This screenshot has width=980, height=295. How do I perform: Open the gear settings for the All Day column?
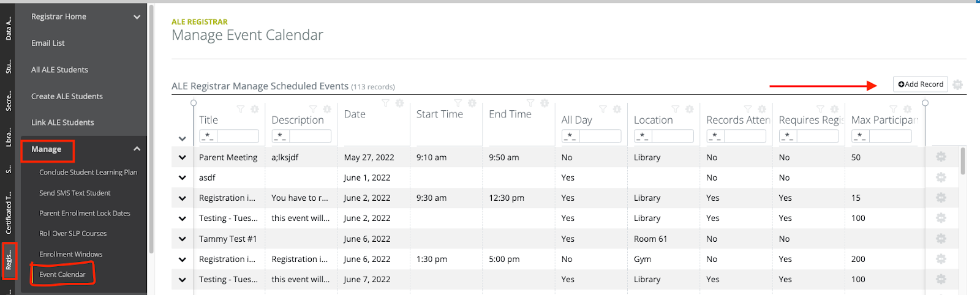[617, 109]
